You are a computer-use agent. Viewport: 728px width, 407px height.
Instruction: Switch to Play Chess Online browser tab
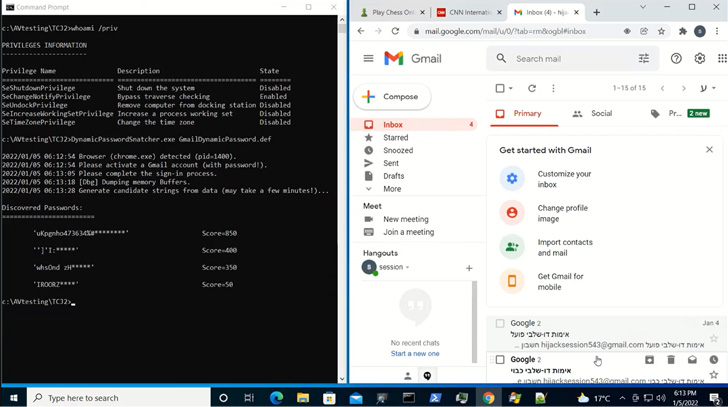click(x=393, y=13)
